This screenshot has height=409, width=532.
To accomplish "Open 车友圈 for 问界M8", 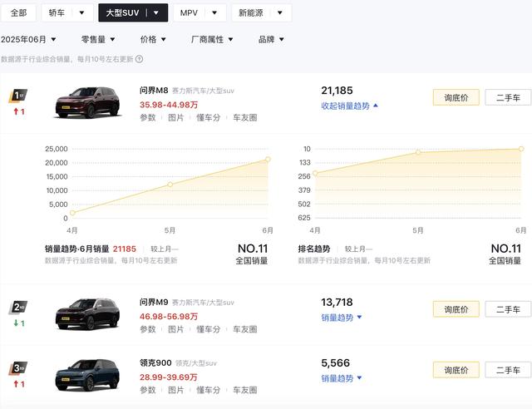I will coord(245,118).
